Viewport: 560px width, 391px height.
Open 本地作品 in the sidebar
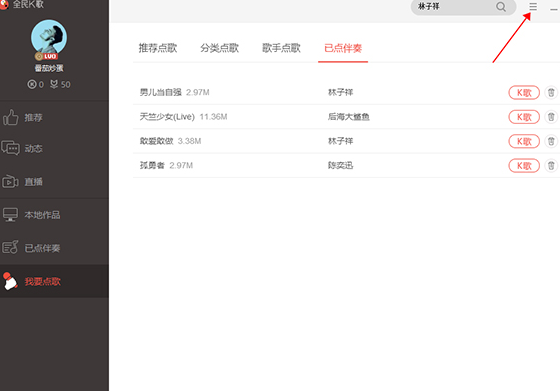point(54,215)
